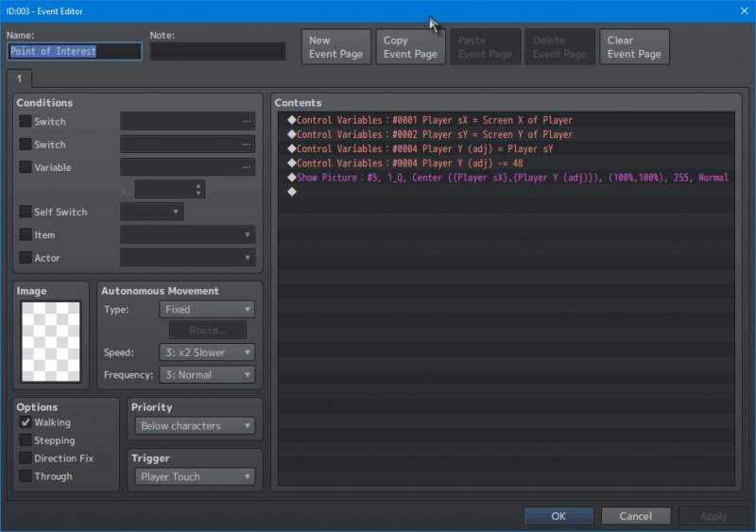Screen dimensions: 756x532
Task: Click New Event Page button
Action: (x=336, y=47)
